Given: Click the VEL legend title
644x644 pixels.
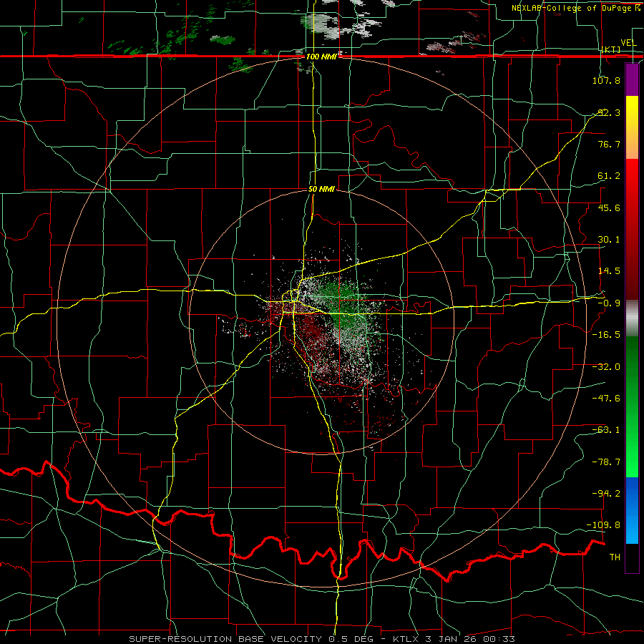Looking at the screenshot, I should click(628, 43).
